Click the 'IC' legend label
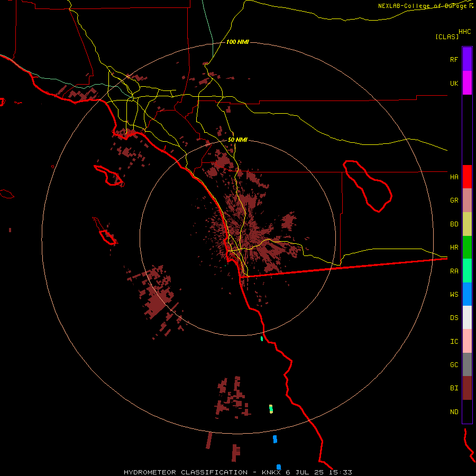 [454, 342]
